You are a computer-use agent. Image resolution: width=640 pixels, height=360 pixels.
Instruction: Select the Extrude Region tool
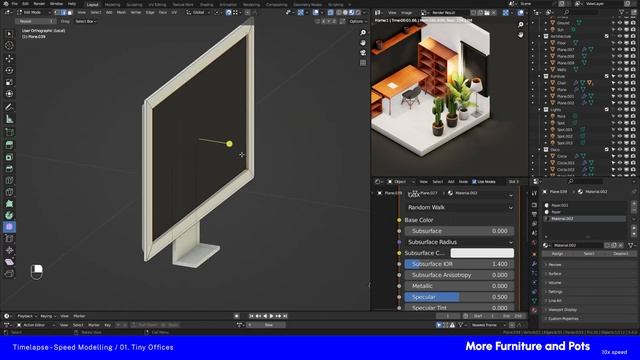(x=9, y=144)
